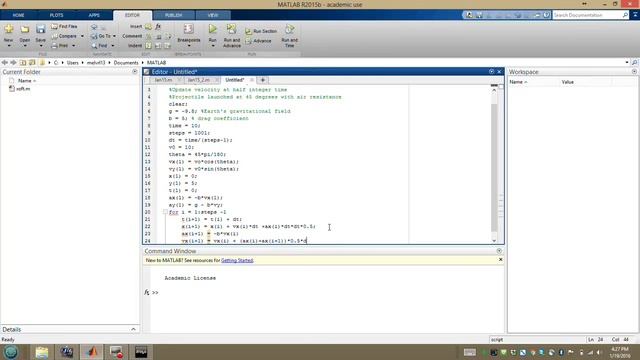640x360 pixels.
Task: Switch to the PLOTS ribbon tab
Action: coord(56,15)
